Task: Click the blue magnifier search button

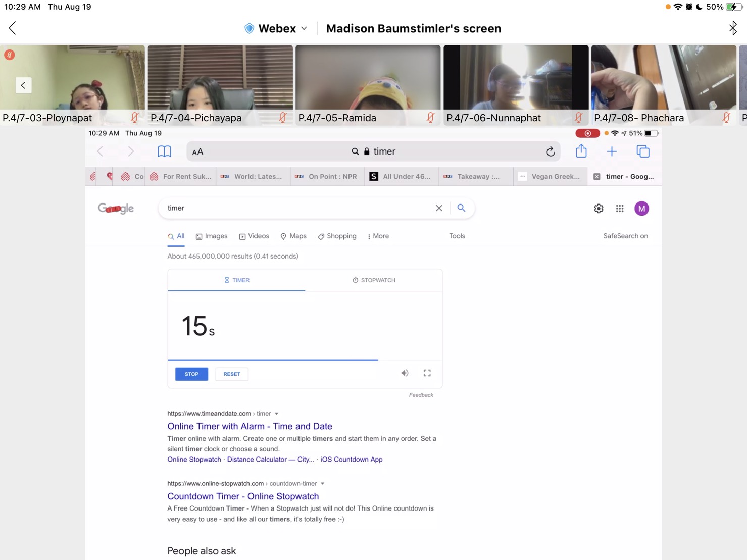Action: (x=461, y=208)
